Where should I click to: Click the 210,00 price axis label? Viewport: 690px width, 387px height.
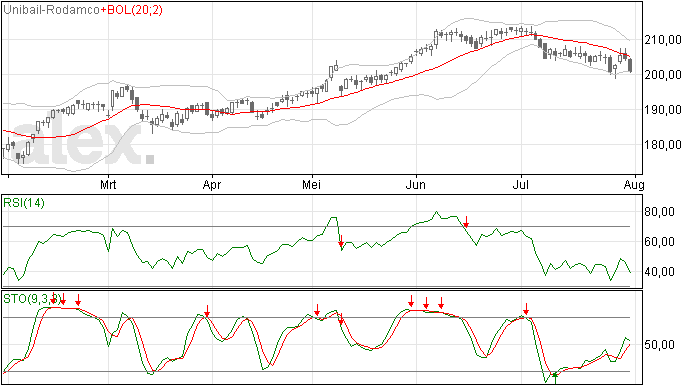pyautogui.click(x=663, y=41)
